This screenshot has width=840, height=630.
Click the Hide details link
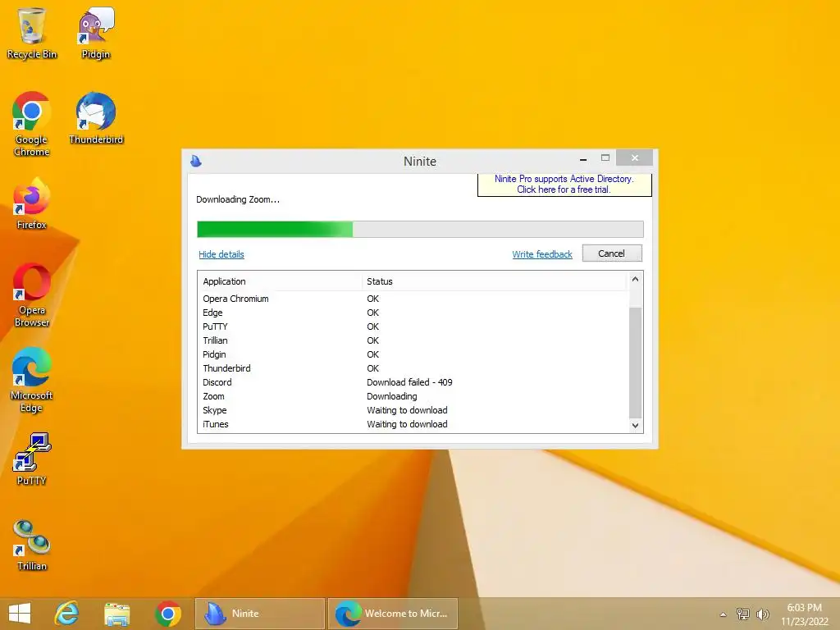(221, 254)
